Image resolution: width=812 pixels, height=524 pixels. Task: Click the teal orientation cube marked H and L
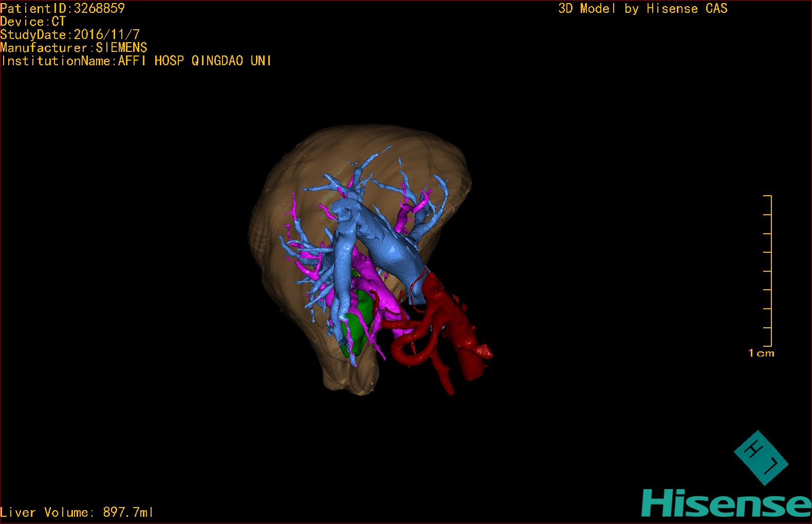pos(761,458)
